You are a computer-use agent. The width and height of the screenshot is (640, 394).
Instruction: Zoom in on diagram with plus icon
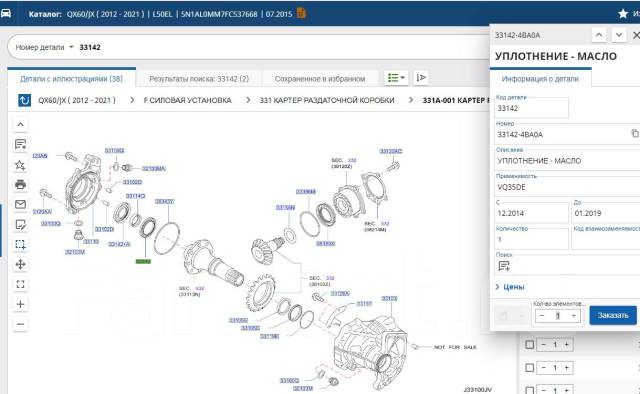pyautogui.click(x=20, y=304)
